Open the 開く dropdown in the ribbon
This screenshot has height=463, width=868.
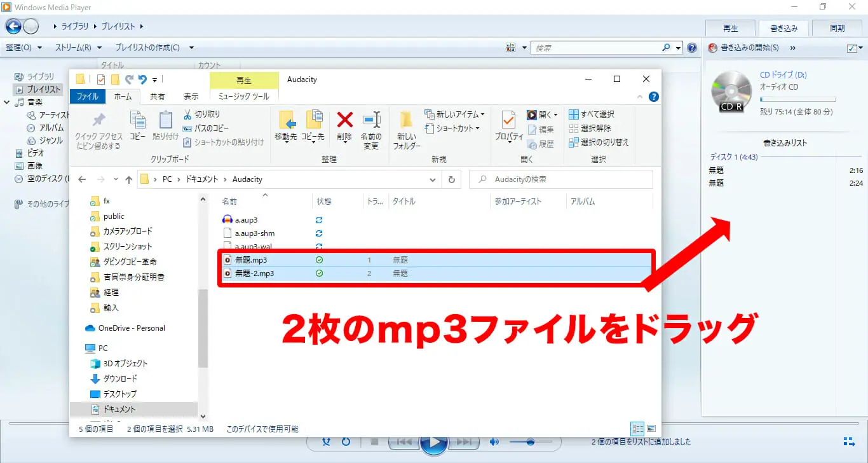(541, 114)
